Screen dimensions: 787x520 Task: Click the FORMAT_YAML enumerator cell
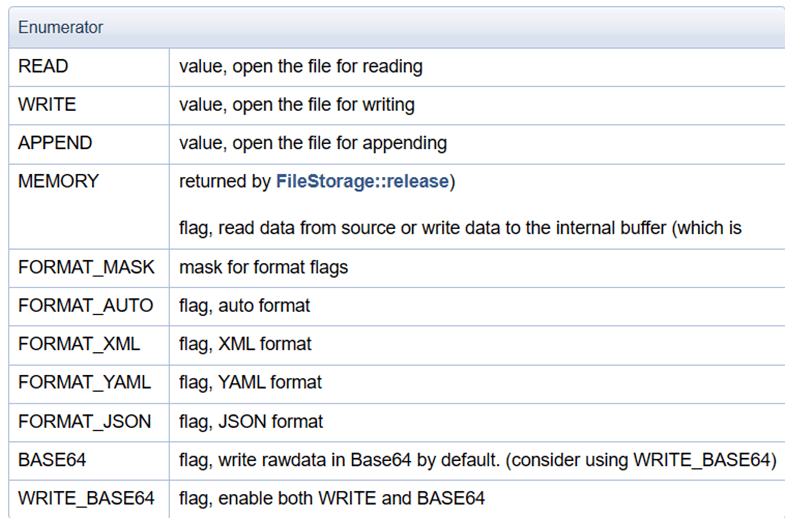(x=84, y=382)
